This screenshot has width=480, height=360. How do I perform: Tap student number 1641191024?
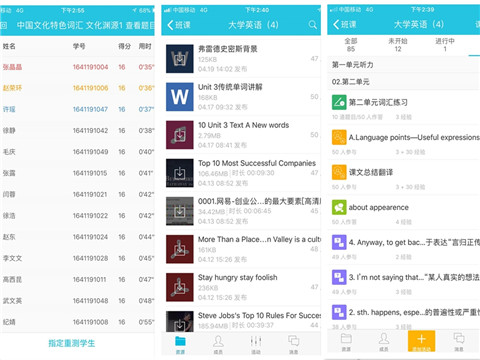pyautogui.click(x=90, y=237)
